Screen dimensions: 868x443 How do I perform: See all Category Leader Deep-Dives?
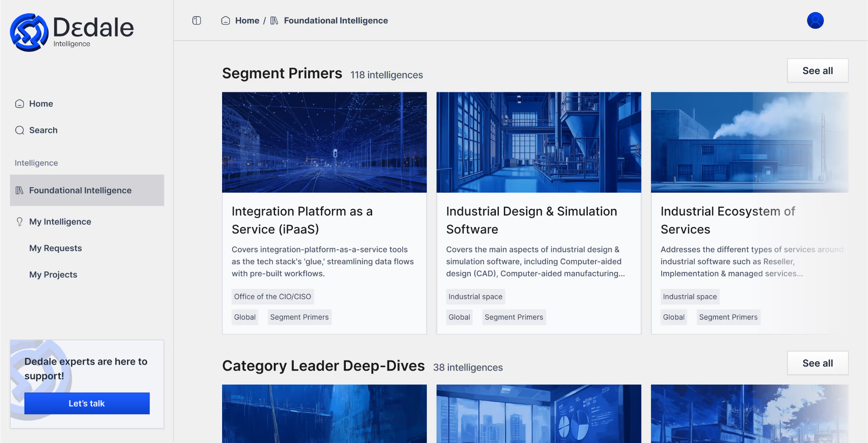(817, 363)
